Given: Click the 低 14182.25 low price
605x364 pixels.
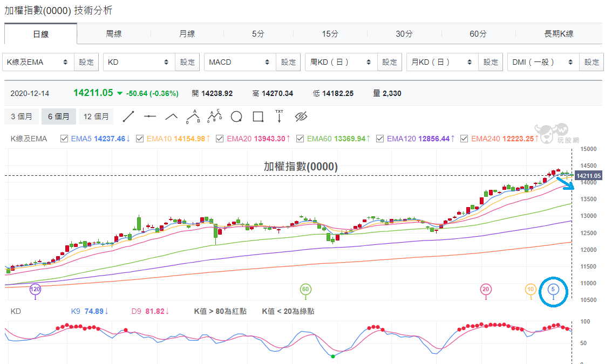Looking at the screenshot, I should click(333, 93).
